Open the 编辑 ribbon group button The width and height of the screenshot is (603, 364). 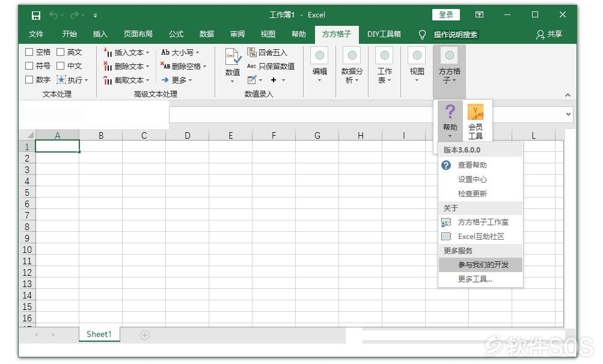(x=320, y=65)
